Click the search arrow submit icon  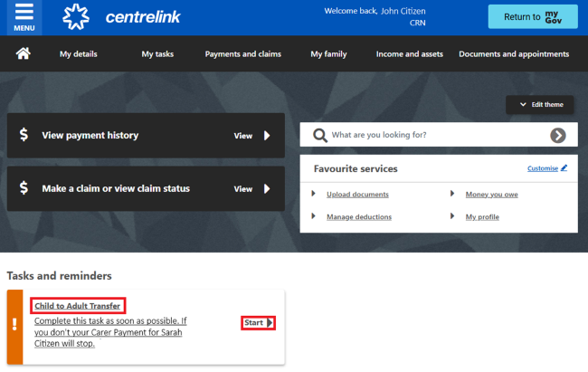point(557,135)
